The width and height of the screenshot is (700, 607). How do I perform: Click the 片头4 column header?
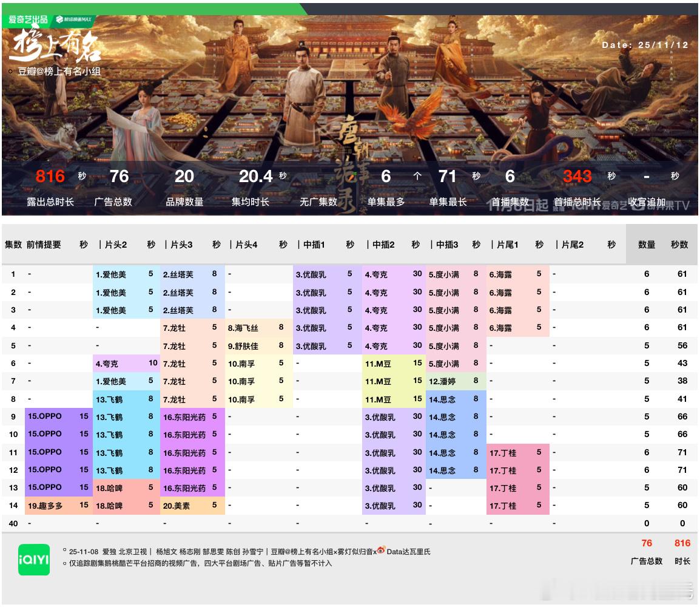(x=246, y=245)
